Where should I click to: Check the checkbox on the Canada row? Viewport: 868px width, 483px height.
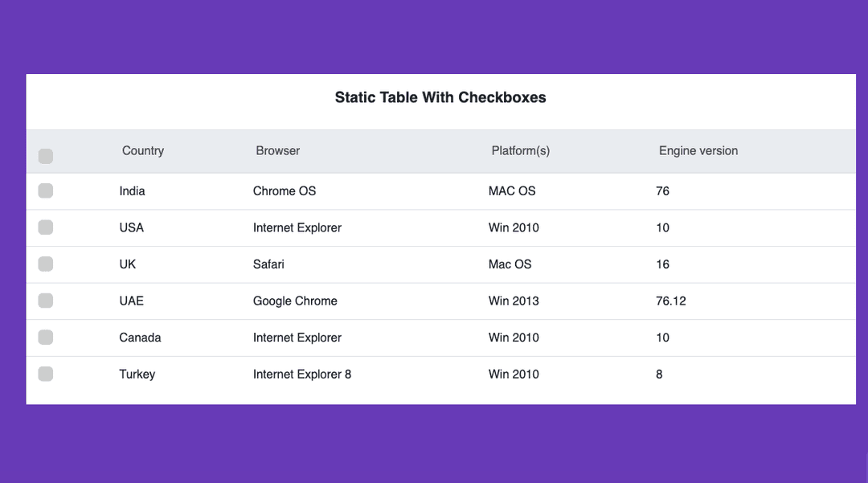(46, 338)
